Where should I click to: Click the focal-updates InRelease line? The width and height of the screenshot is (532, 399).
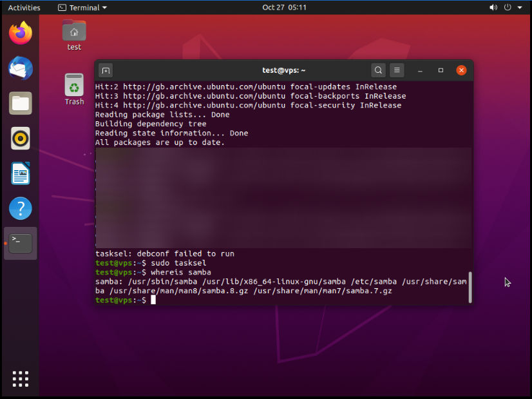246,87
